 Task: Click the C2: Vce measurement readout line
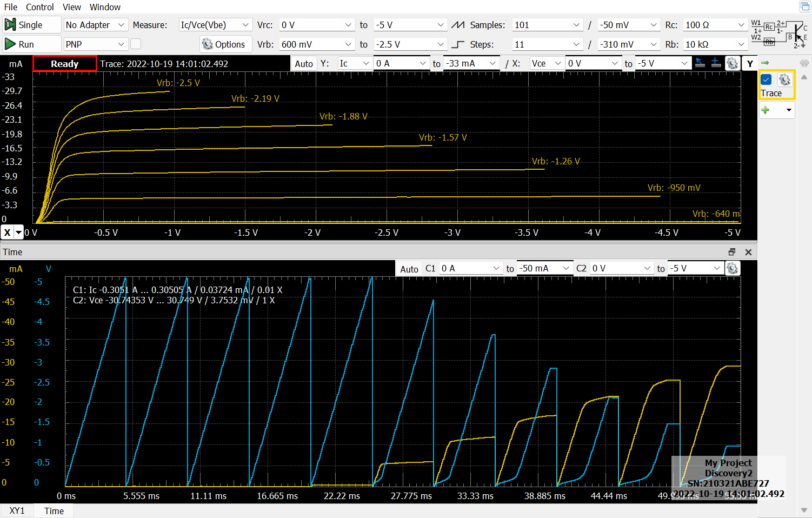[174, 300]
